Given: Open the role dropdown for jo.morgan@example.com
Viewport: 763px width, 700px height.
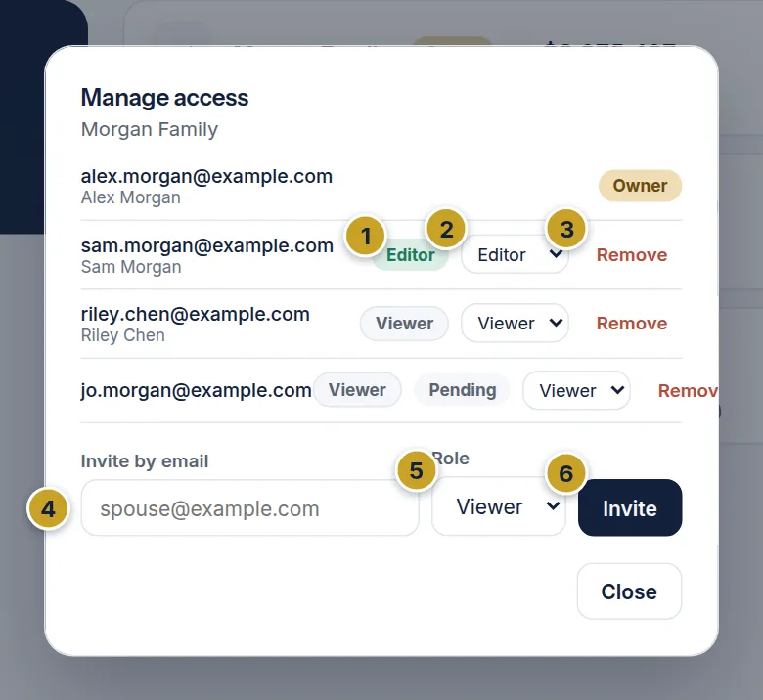Looking at the screenshot, I should (576, 390).
